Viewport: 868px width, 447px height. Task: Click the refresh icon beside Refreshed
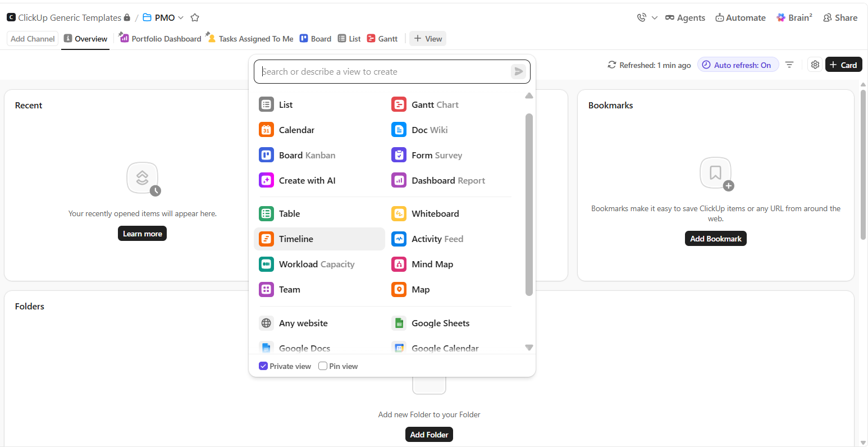coord(612,65)
